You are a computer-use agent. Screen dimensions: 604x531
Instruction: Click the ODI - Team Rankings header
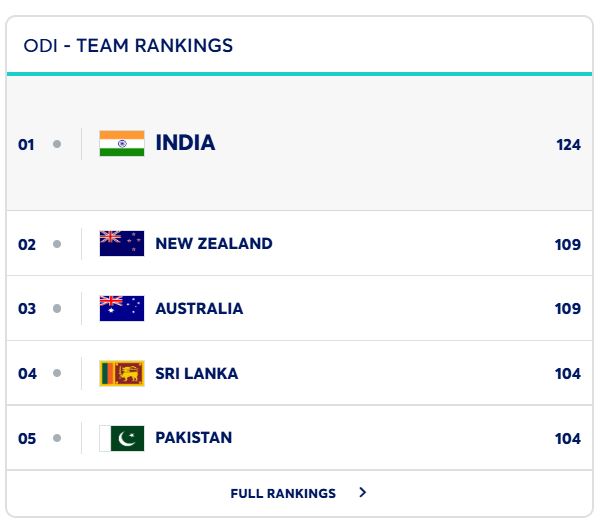tap(128, 45)
